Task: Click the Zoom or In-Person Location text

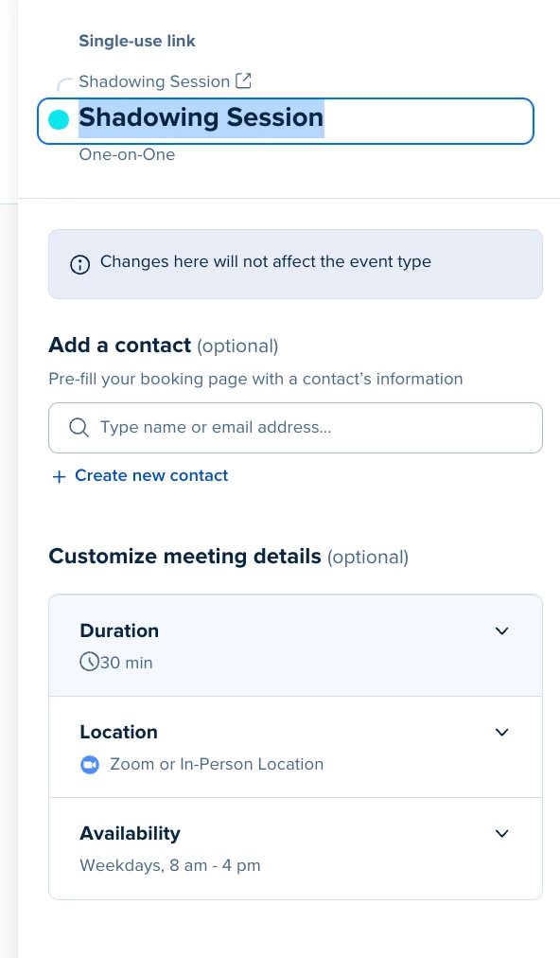Action: (217, 764)
